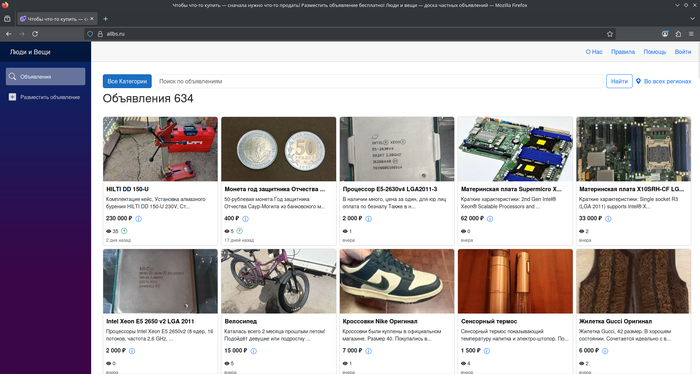Open the Gucci vest photo
700x374 pixels.
click(x=633, y=281)
